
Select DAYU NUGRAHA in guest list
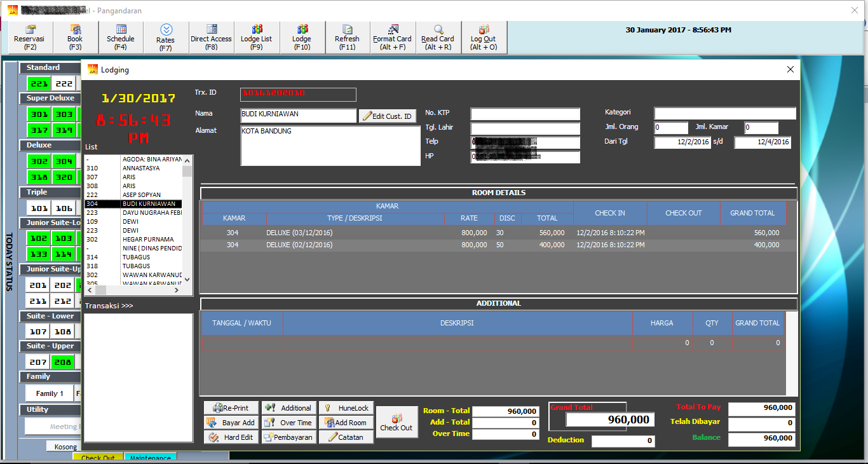click(x=151, y=213)
